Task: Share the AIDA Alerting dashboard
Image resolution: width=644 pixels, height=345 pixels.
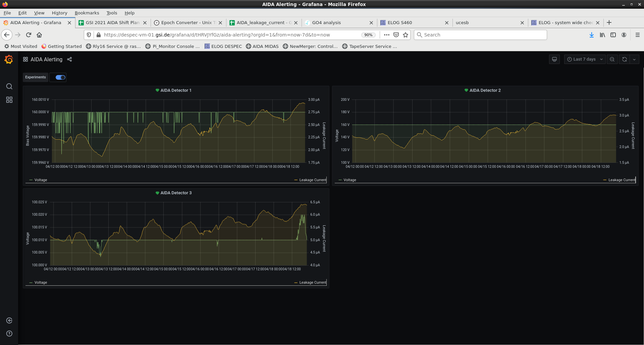Action: 69,60
